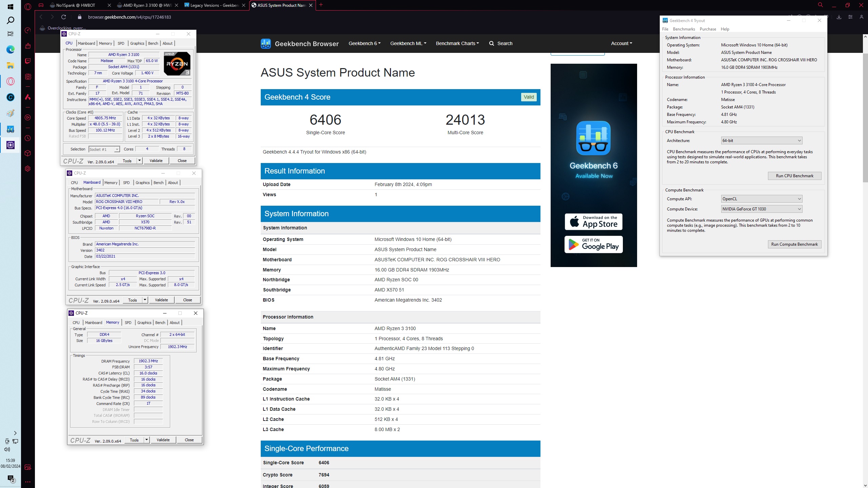Screen dimensions: 868x488
Task: Open File Explorer from taskbar
Action: pyautogui.click(x=11, y=65)
